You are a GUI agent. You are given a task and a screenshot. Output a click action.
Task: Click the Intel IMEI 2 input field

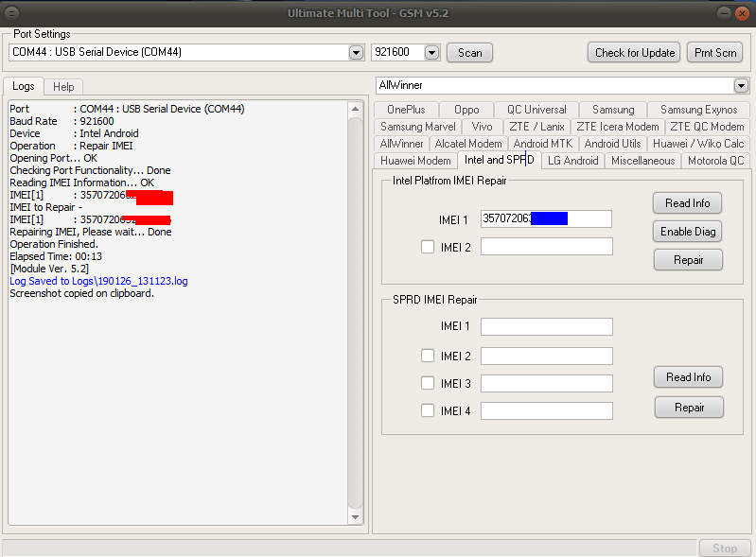click(546, 247)
